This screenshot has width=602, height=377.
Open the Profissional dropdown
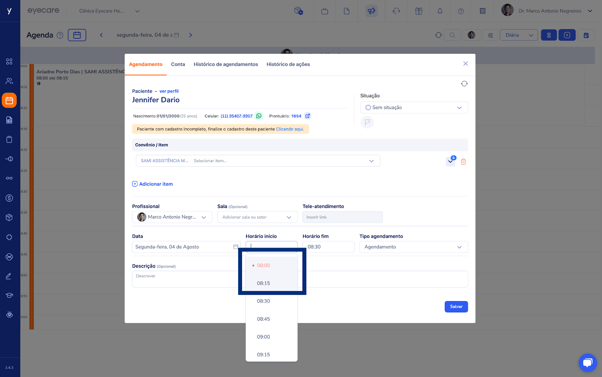pyautogui.click(x=172, y=217)
